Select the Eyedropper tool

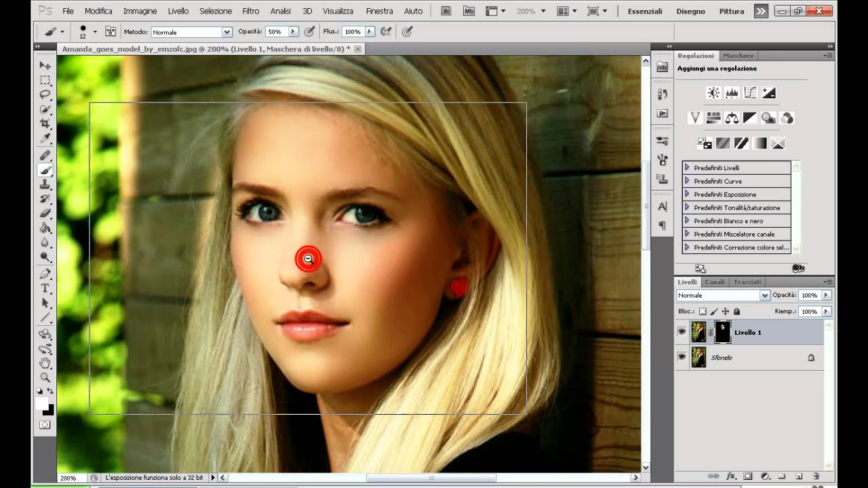tap(45, 138)
